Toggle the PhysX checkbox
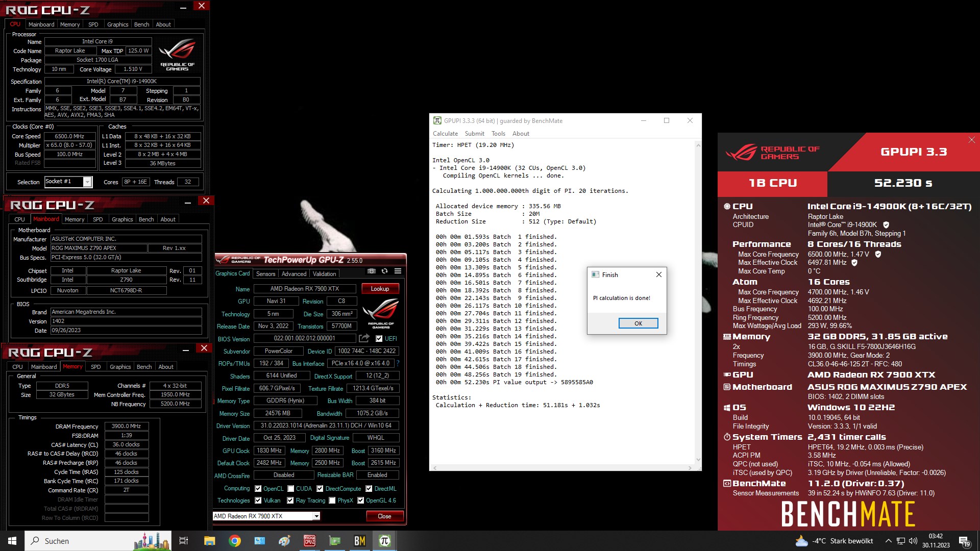This screenshot has height=551, width=980. tap(332, 500)
